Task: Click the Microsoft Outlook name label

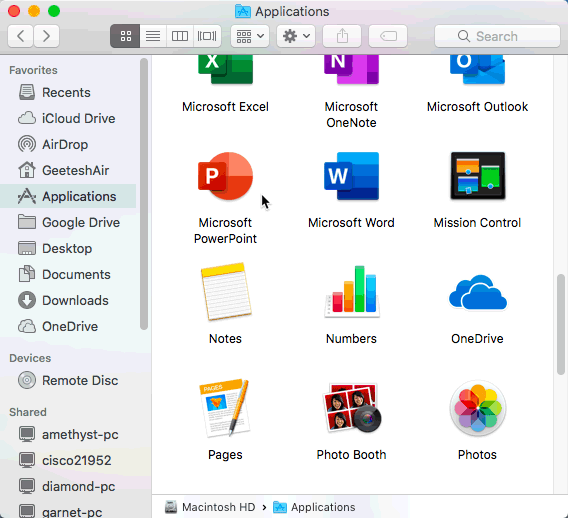Action: (477, 106)
